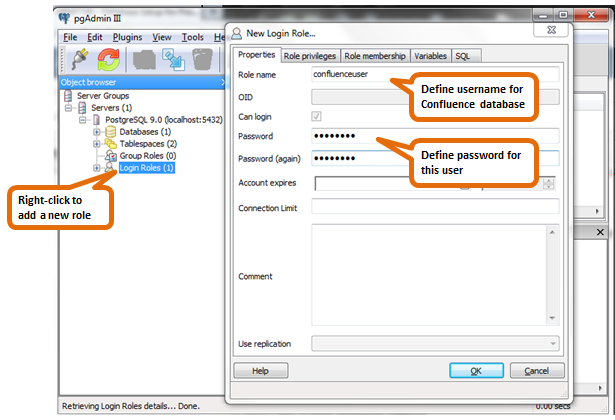Click the status text 'Retrieving Login Roles details... Done.'
The image size is (615, 420).
(131, 406)
